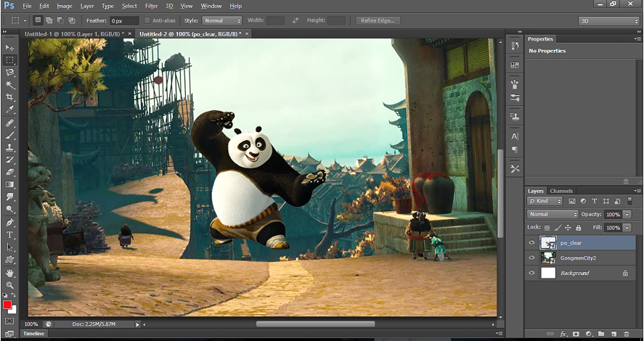
Task: Select the Eyedropper tool
Action: (x=10, y=109)
